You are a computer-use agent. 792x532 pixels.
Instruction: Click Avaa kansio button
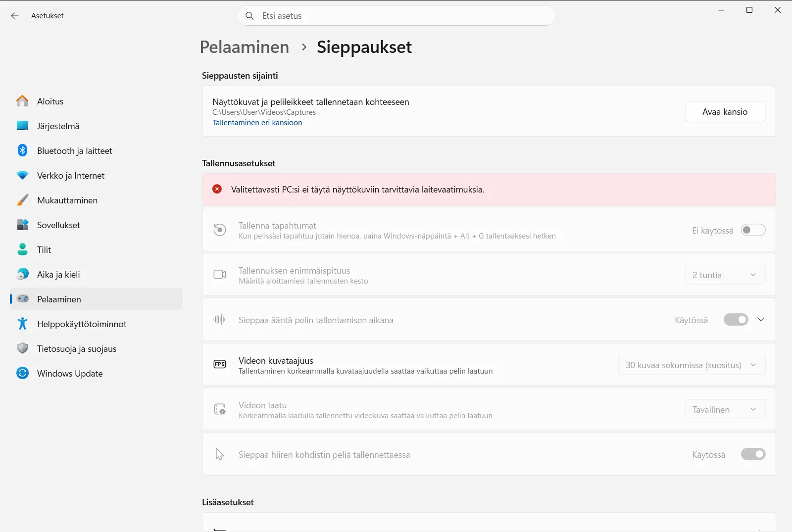click(725, 112)
